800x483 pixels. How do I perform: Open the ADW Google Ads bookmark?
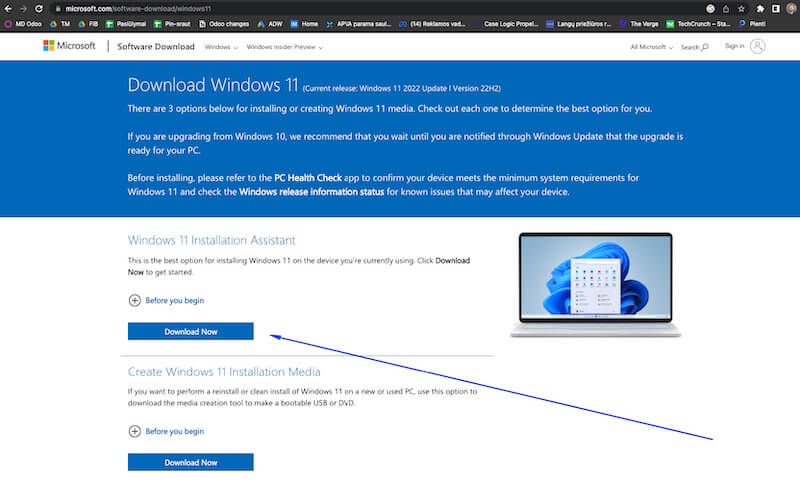click(x=270, y=24)
